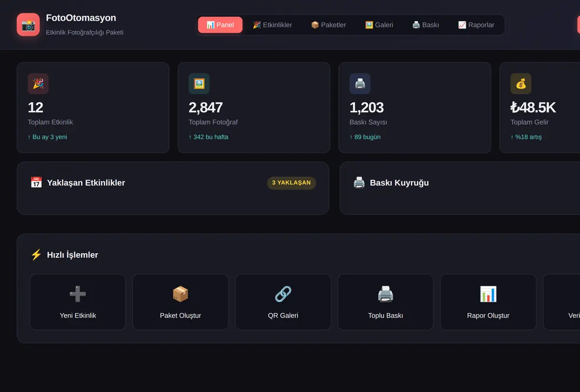Click the picture icon in Toplam Fotoğraf card
580x392 pixels.
coord(199,84)
